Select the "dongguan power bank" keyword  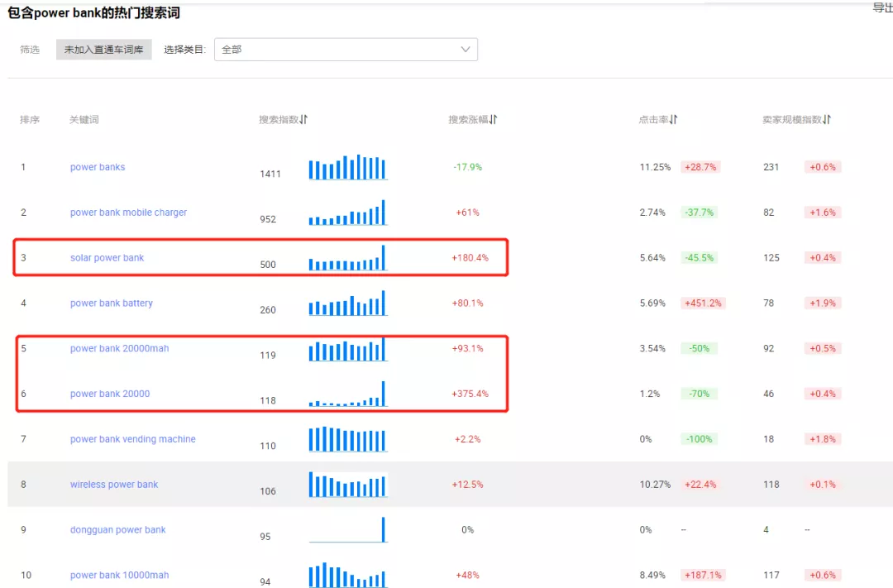[117, 529]
